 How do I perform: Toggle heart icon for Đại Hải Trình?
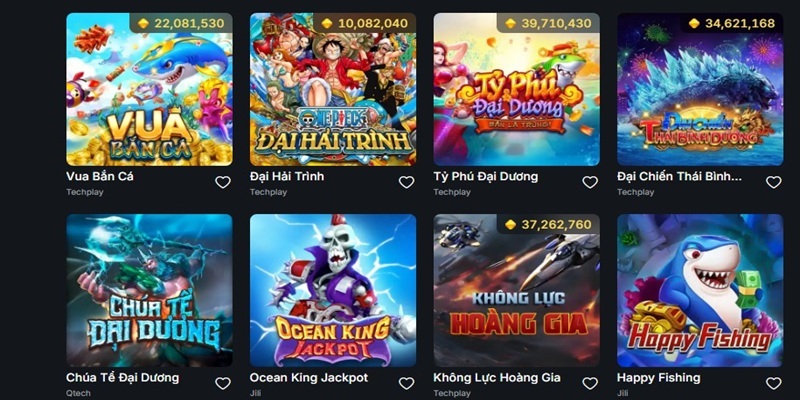(406, 182)
